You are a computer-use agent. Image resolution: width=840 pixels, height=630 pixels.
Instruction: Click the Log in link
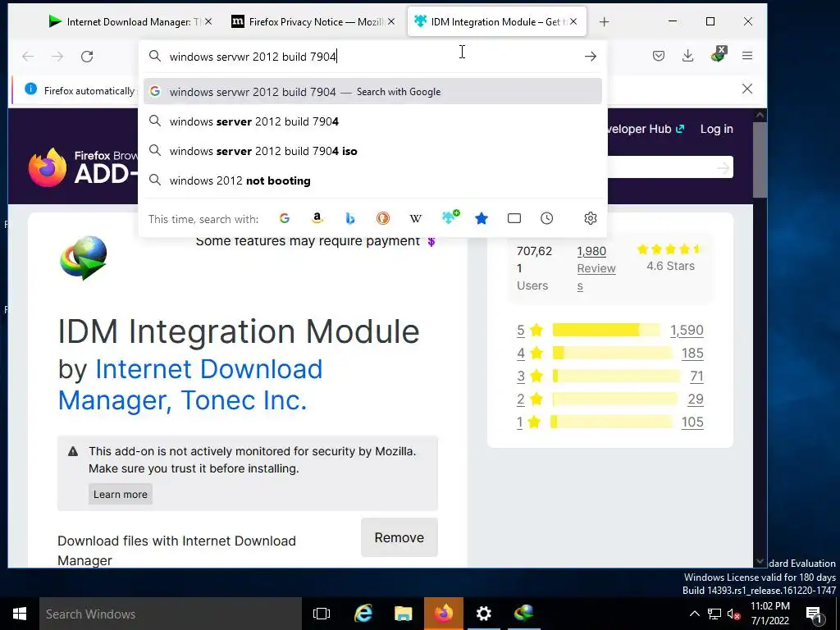pos(716,129)
